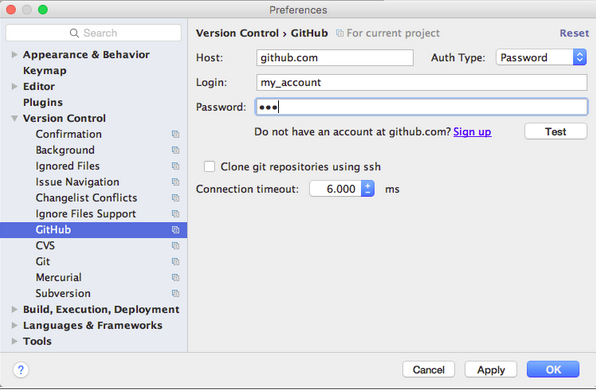The height and width of the screenshot is (390, 596).
Task: Click the search magnifier icon in the sidebar
Action: coord(74,33)
